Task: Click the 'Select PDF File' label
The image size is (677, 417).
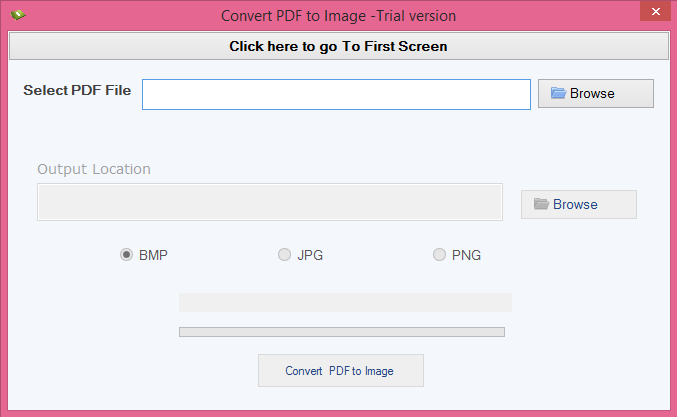Action: [x=77, y=90]
